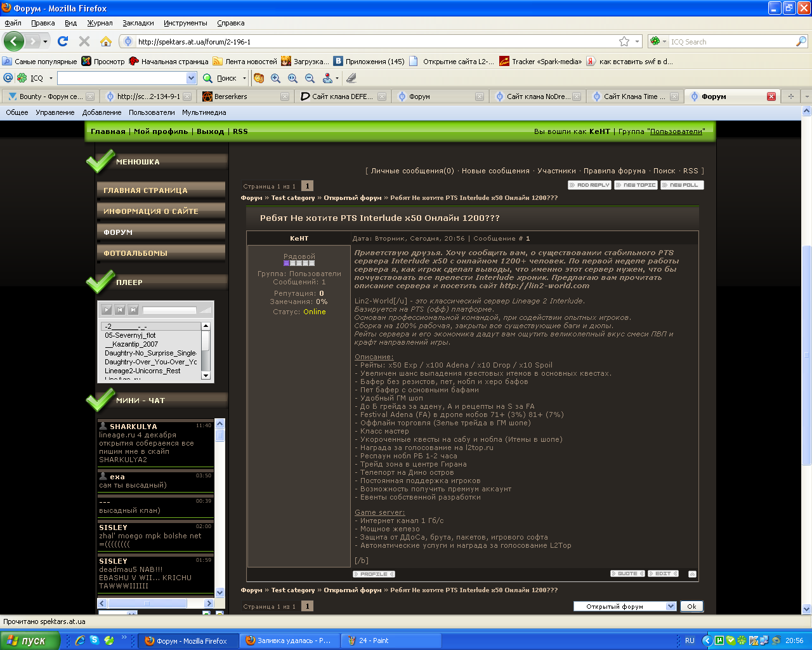Click the search magnifier in ICQ Search box
This screenshot has width=812, height=650.
tap(801, 41)
